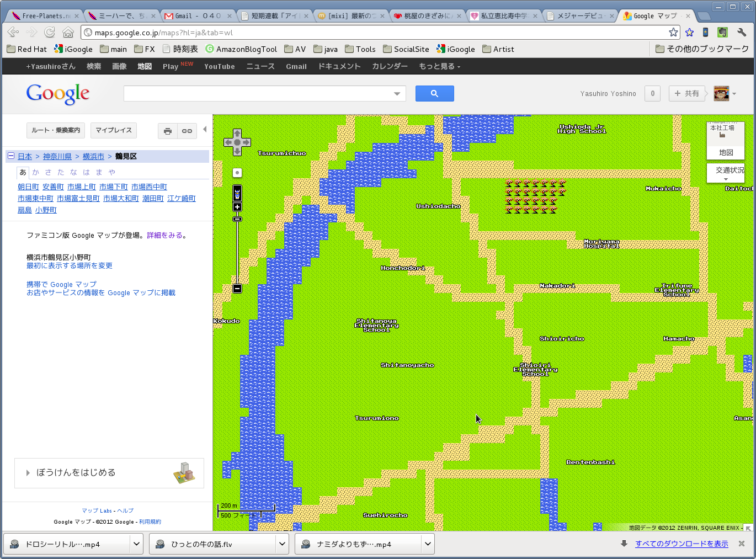The height and width of the screenshot is (559, 756).
Task: Get map link with chain icon
Action: (187, 131)
